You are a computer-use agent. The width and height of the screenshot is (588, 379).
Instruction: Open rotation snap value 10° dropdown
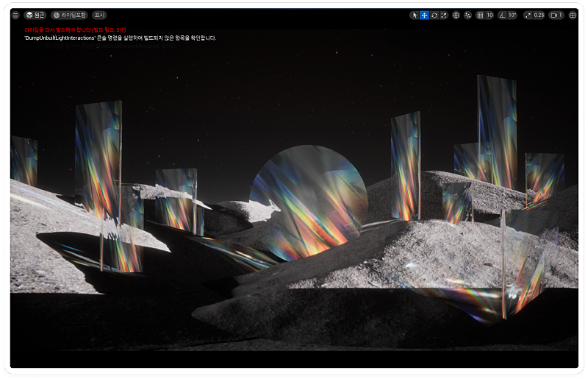coord(512,15)
